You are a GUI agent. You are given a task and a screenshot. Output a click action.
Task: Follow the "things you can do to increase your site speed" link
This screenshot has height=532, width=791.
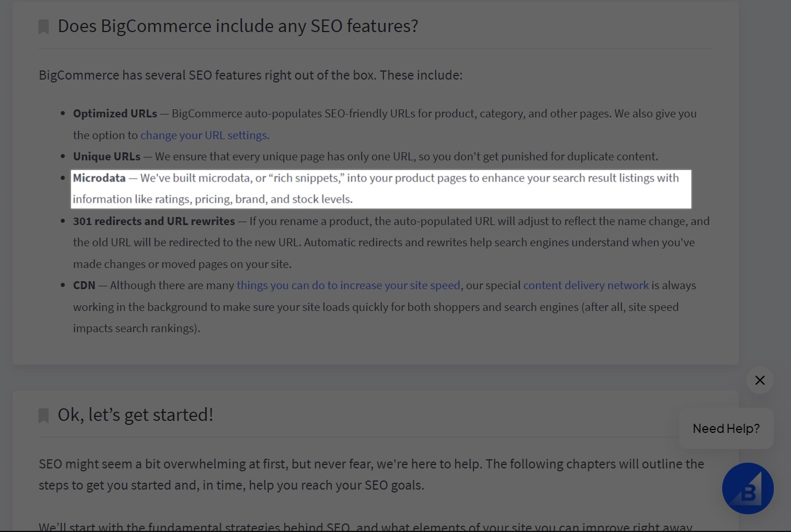tap(348, 285)
